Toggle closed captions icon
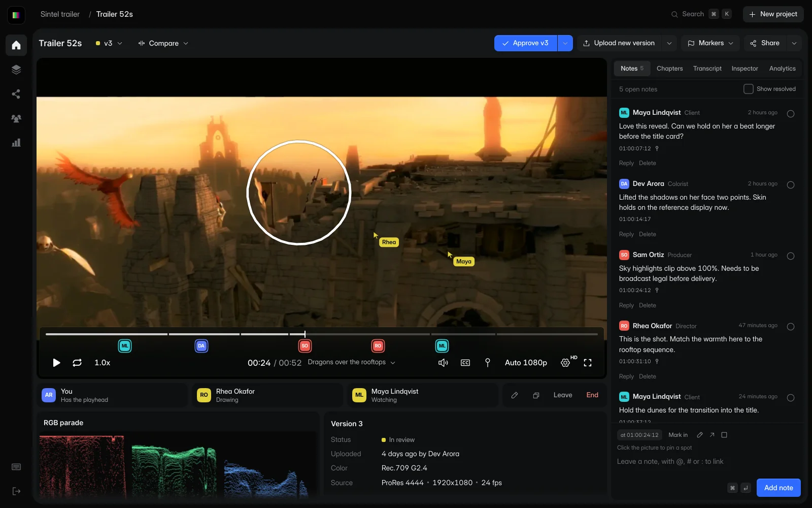 point(465,363)
